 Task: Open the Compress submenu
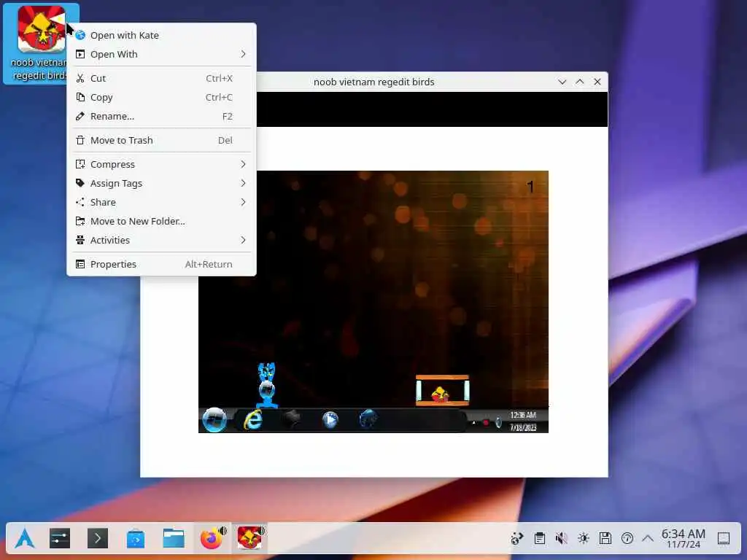(x=161, y=164)
